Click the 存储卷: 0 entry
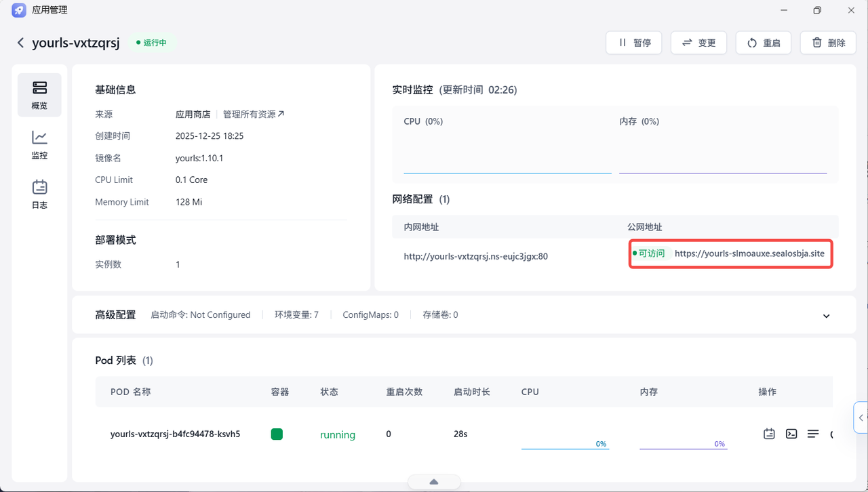Screen dimensions: 868x492 [440, 315]
